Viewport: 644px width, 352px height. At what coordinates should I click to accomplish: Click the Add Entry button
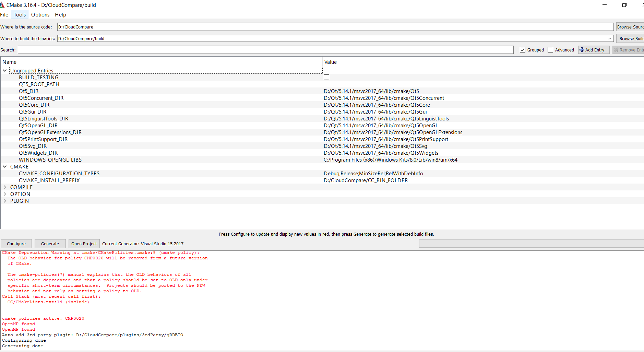click(594, 50)
